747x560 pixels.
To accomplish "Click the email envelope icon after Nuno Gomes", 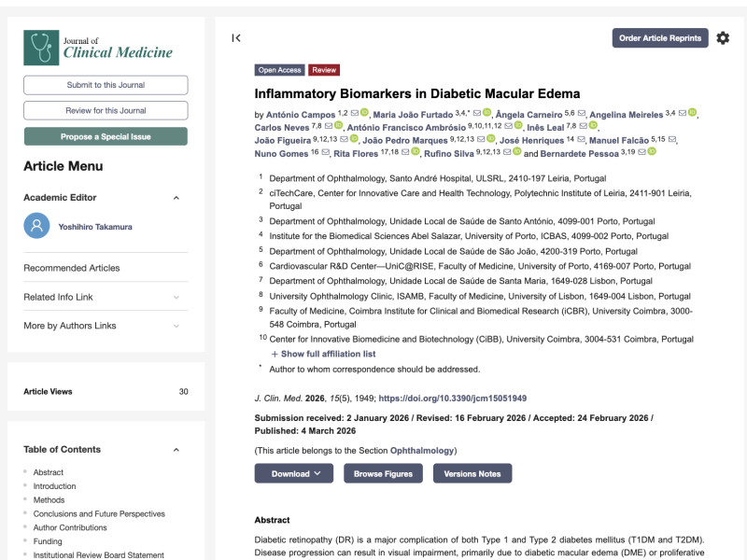I will [326, 152].
